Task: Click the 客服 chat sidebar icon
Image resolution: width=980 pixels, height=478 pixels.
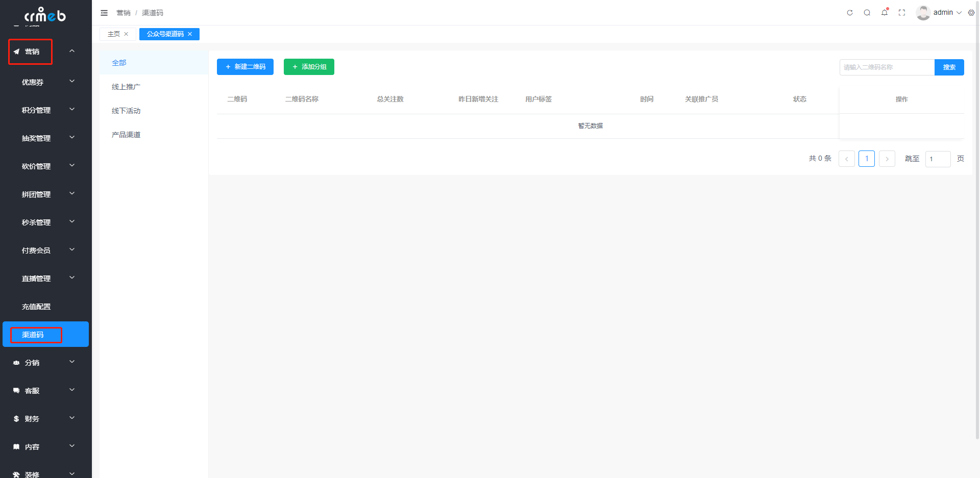Action: (x=16, y=391)
